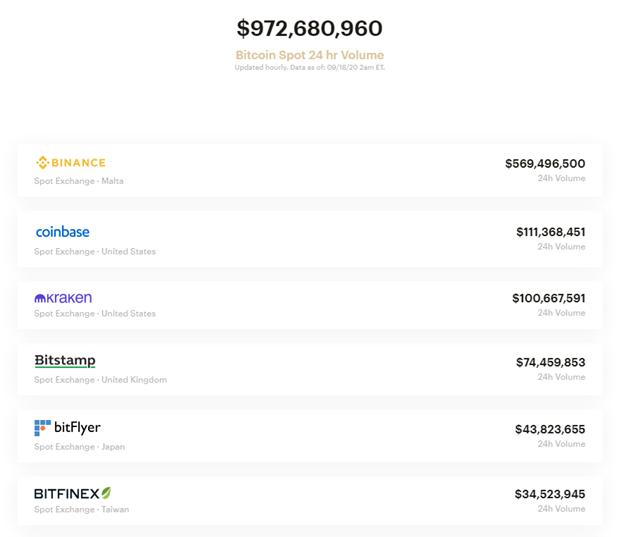Click the Coinbase logo
This screenshot has width=624, height=537.
coord(62,232)
